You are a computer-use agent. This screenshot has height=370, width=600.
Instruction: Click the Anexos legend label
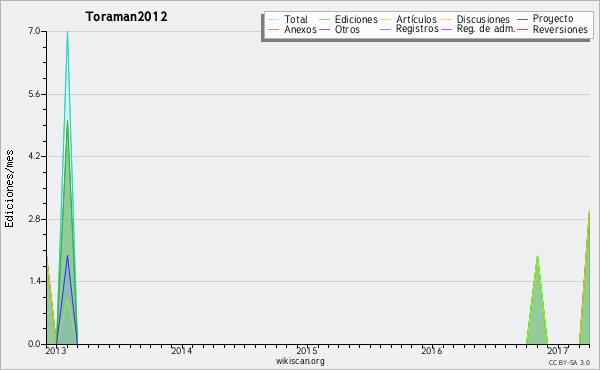pos(300,29)
